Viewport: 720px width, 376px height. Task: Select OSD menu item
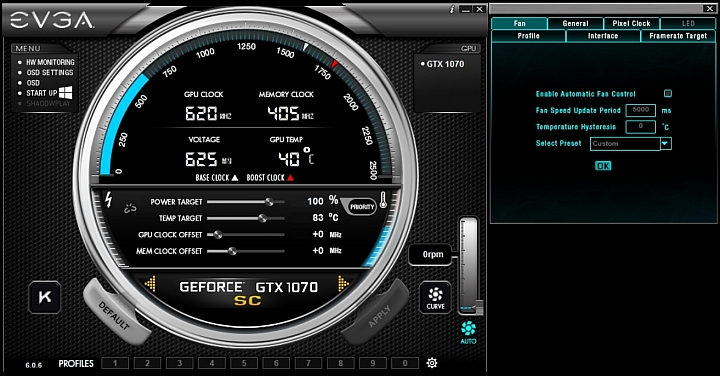click(33, 83)
